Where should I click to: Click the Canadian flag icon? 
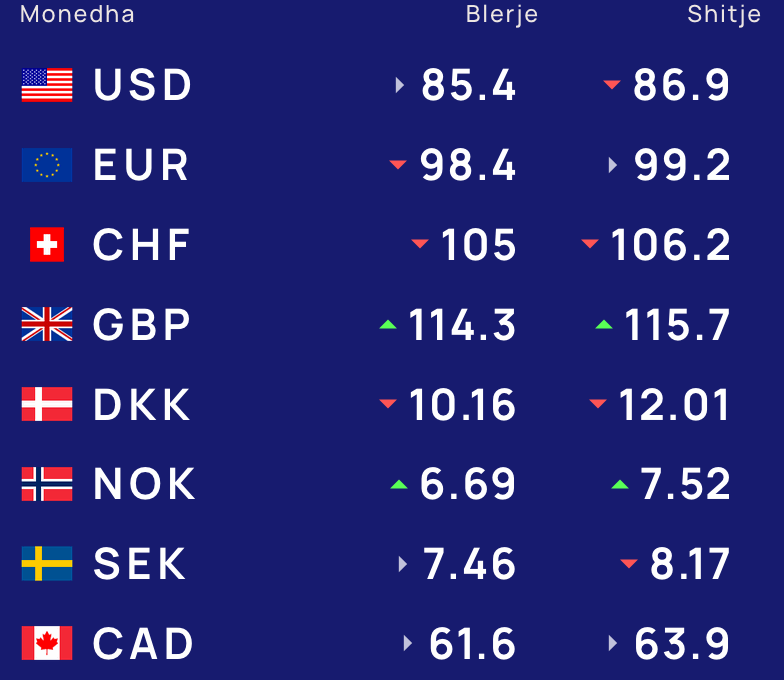point(47,643)
